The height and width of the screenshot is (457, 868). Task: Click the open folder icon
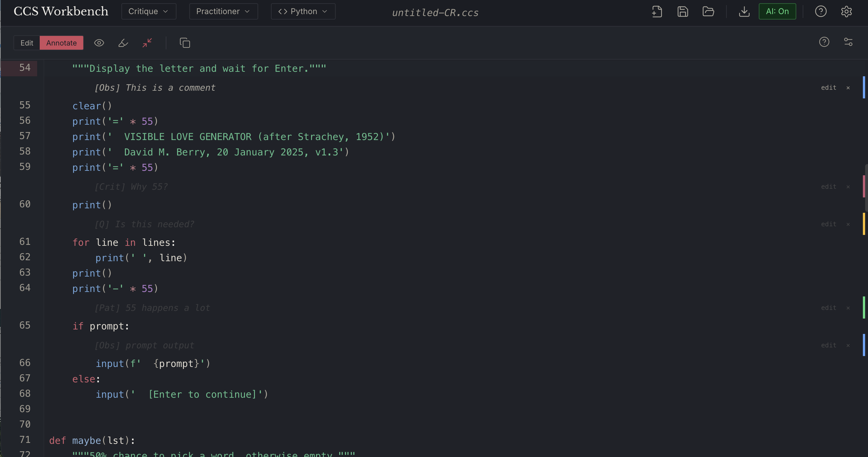(708, 12)
